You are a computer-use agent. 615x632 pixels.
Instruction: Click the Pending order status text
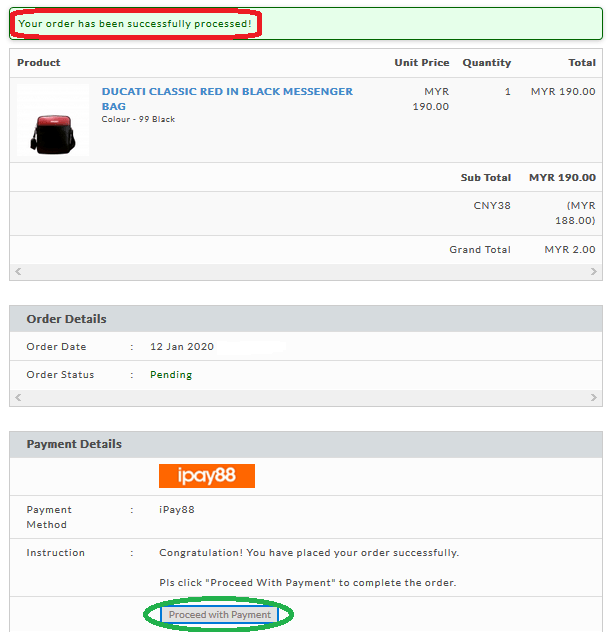click(171, 375)
